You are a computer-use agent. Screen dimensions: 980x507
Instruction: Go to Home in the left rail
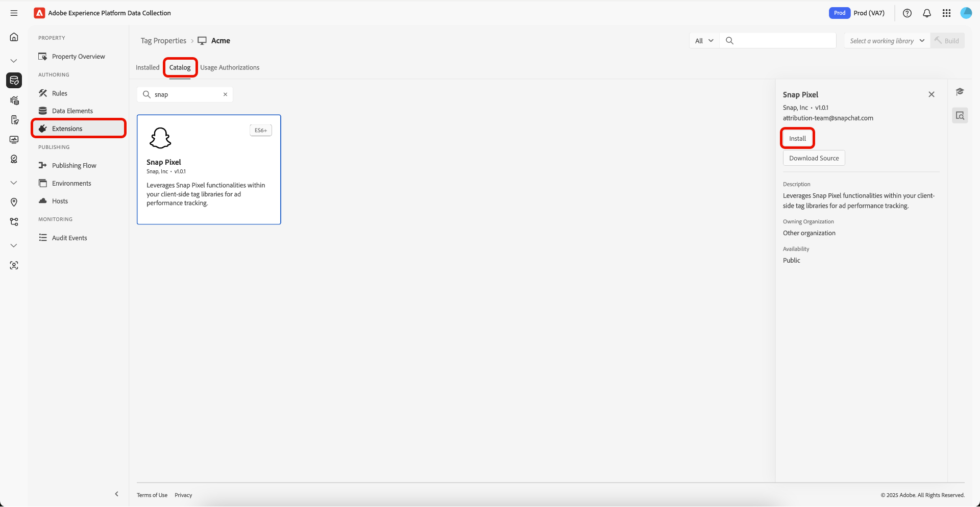click(x=14, y=37)
